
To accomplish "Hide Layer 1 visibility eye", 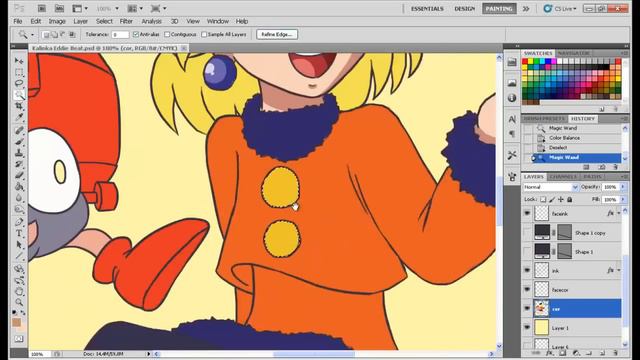I will pos(527,328).
